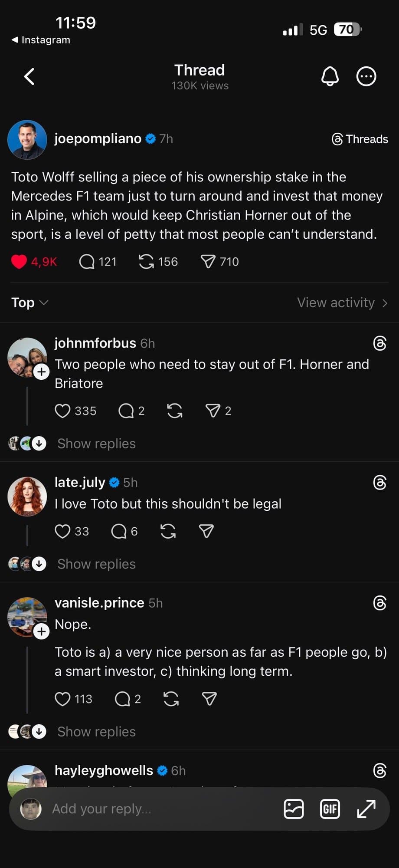Open the Top sorting dropdown

click(29, 302)
